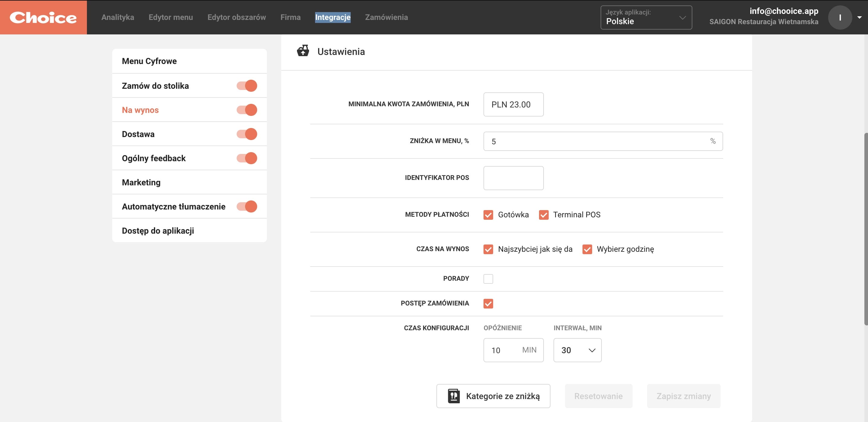Click the Zapisz zmiany button
The height and width of the screenshot is (422, 868).
[x=683, y=396]
